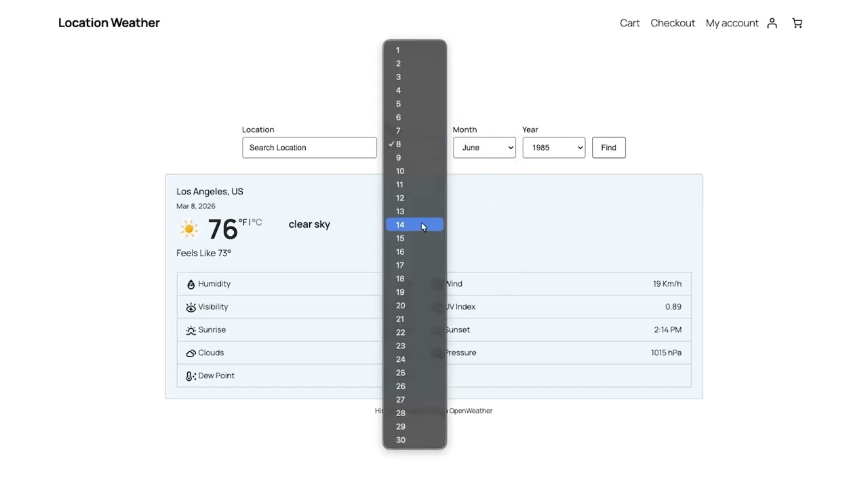Click the 19 Km/h wind value
The width and height of the screenshot is (868, 488).
[x=667, y=284]
